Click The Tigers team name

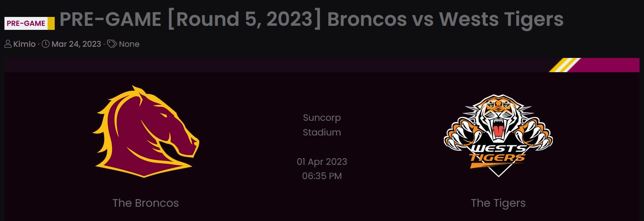pyautogui.click(x=498, y=203)
